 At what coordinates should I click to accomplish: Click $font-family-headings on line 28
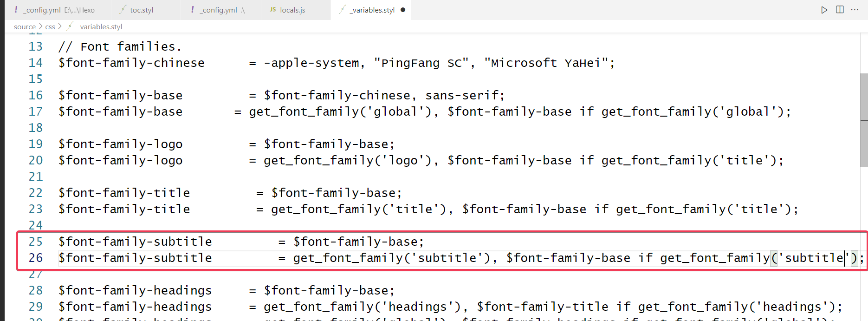tap(135, 290)
